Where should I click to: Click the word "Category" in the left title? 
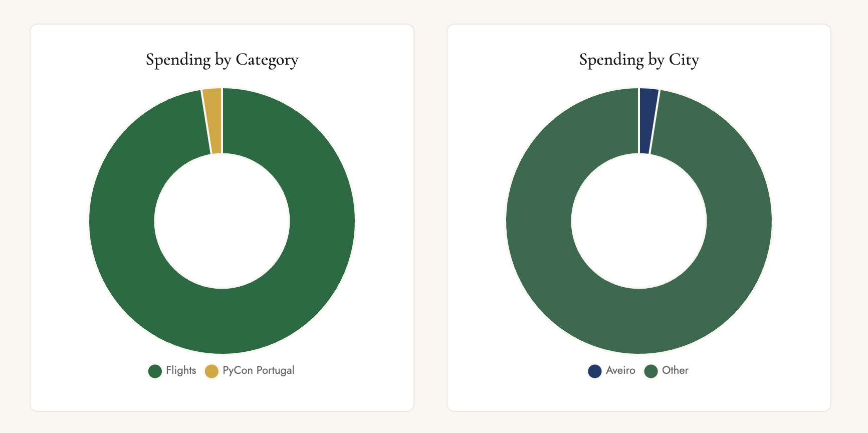coord(267,60)
